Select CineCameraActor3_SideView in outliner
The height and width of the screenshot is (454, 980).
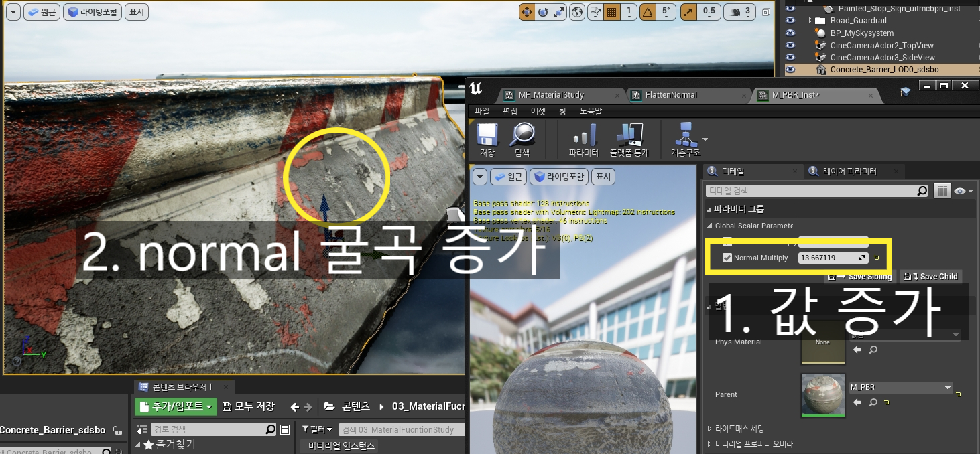882,57
